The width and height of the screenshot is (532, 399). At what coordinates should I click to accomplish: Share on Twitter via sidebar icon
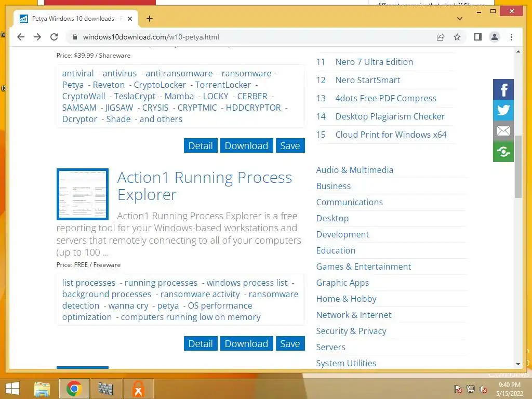coord(503,110)
